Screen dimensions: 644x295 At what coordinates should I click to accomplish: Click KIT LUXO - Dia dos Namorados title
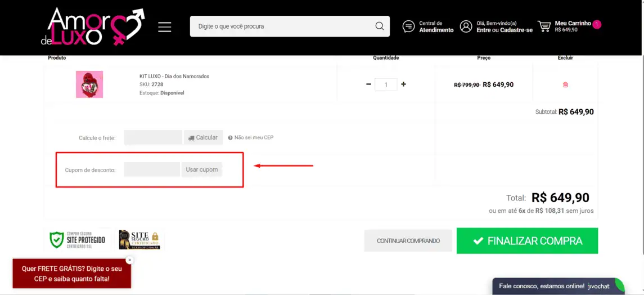(174, 77)
